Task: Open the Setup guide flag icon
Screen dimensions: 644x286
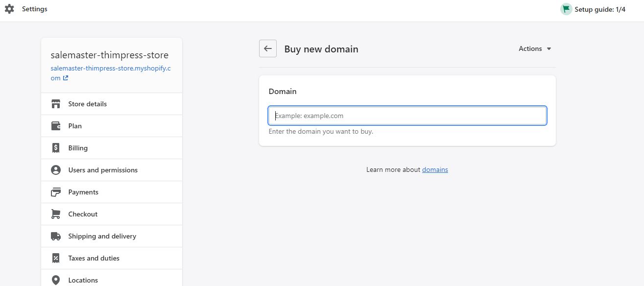Action: pos(566,9)
